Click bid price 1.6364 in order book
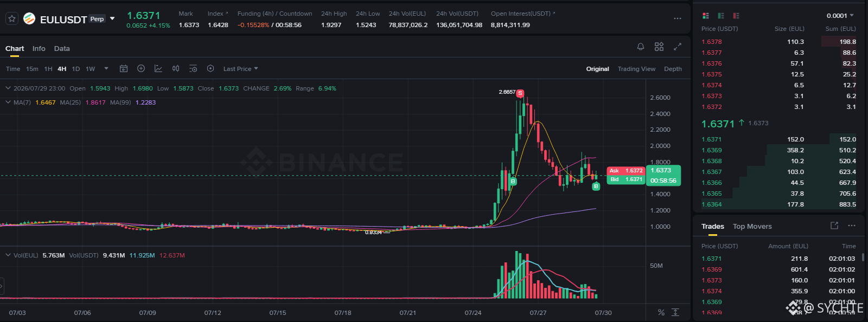Screen dimensions: 868x322 (x=711, y=204)
